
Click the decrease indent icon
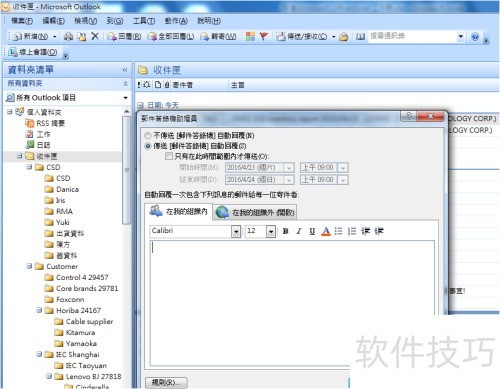coord(366,231)
